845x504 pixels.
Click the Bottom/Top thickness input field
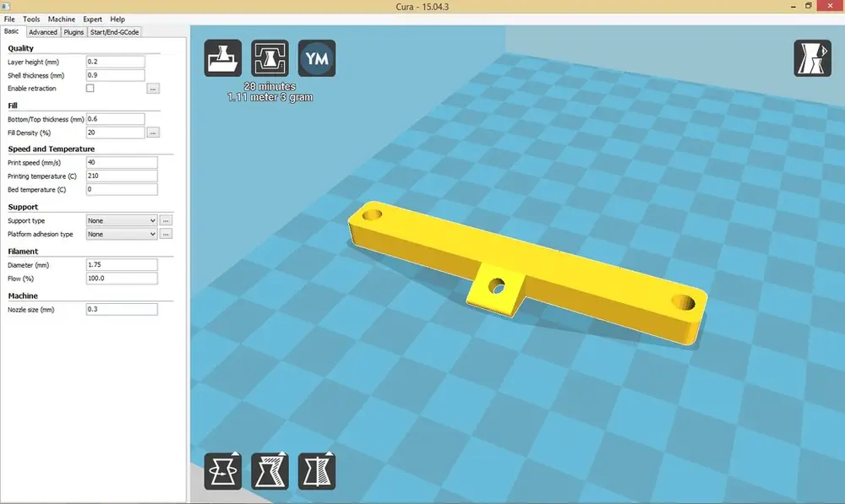pos(115,119)
